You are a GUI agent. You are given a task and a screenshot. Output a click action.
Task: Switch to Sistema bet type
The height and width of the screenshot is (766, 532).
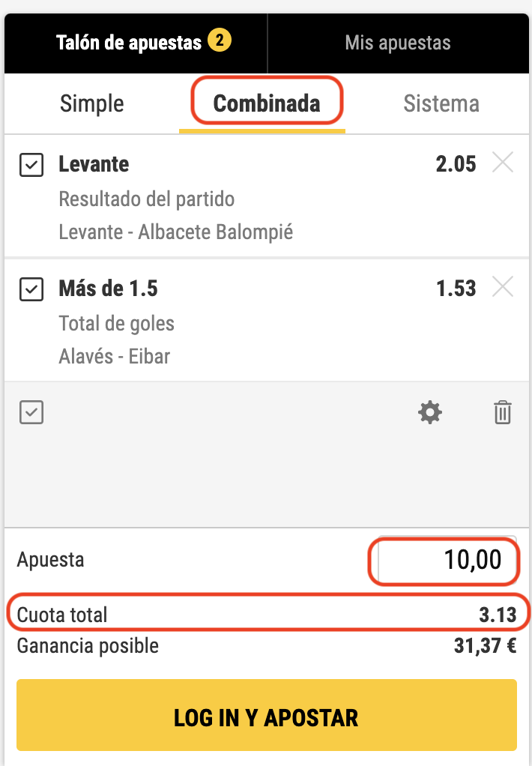(x=441, y=103)
